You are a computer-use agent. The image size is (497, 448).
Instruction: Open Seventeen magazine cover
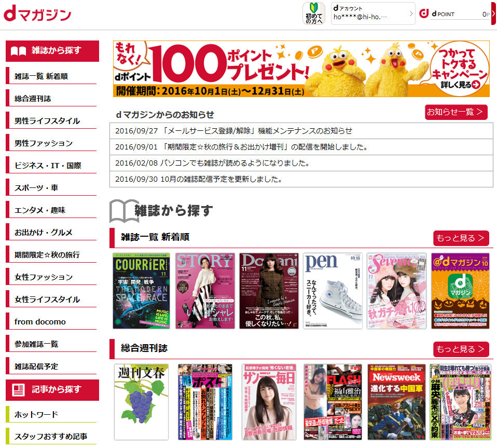(x=396, y=291)
